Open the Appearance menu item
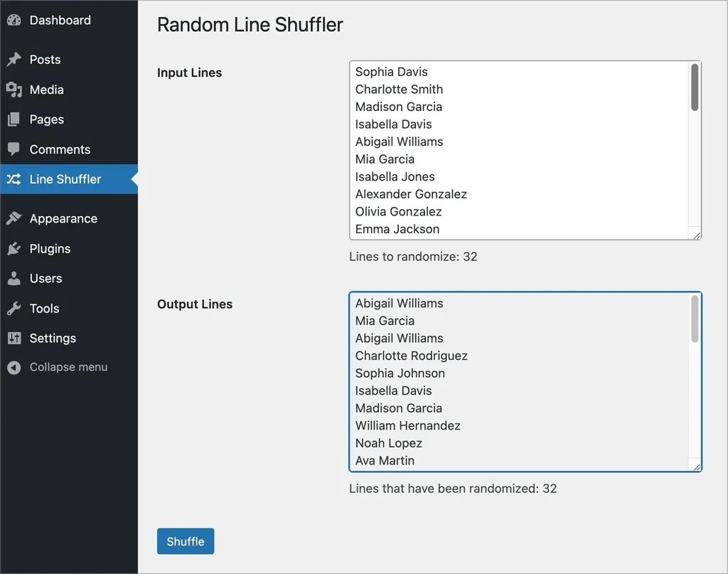 pyautogui.click(x=63, y=218)
